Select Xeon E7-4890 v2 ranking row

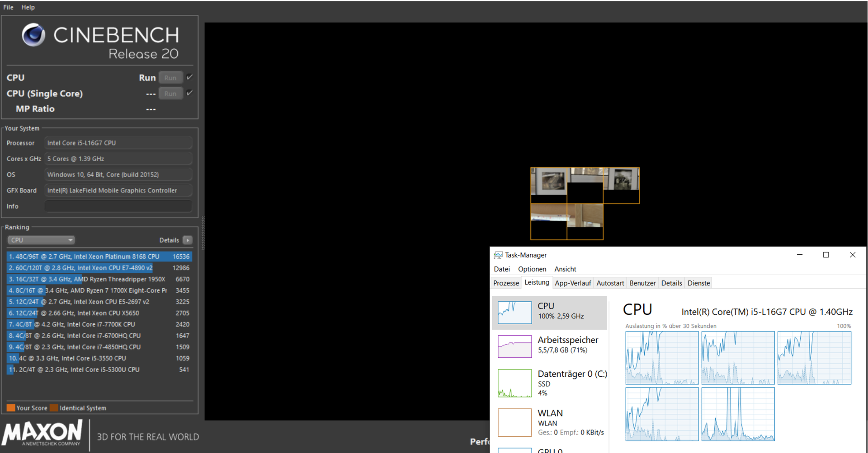coord(99,268)
